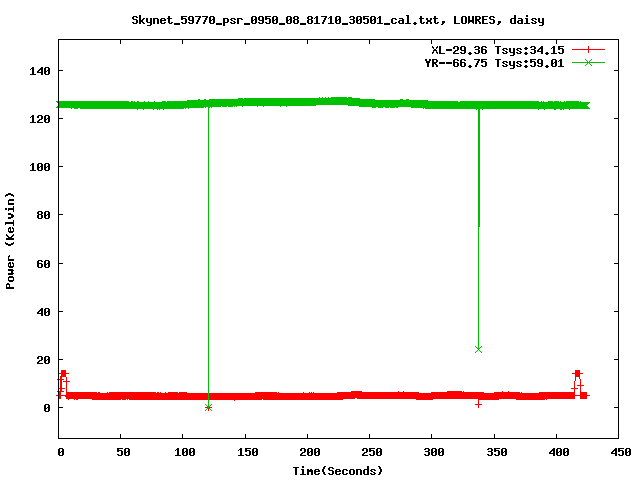The width and height of the screenshot is (640, 480).
Task: Click the red XL legend line sample
Action: (x=588, y=50)
